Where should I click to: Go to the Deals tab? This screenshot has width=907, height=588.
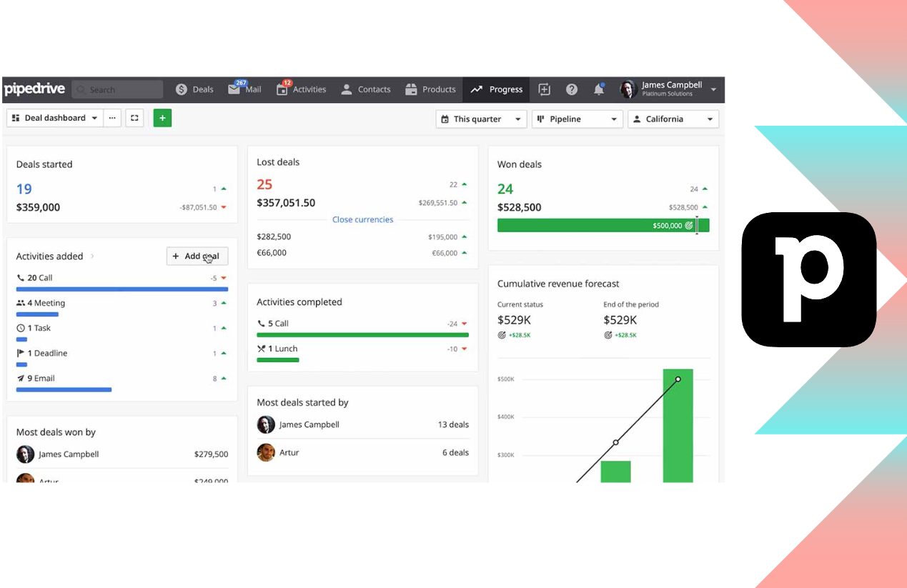[x=194, y=89]
